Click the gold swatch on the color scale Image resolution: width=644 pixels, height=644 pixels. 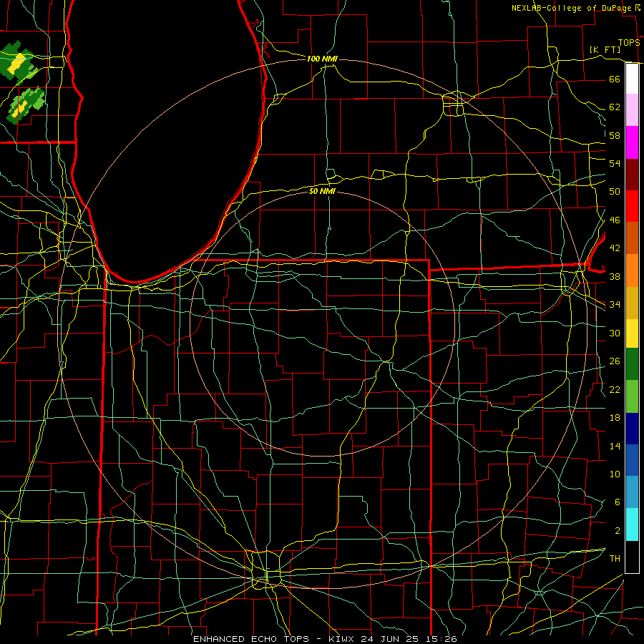632,303
